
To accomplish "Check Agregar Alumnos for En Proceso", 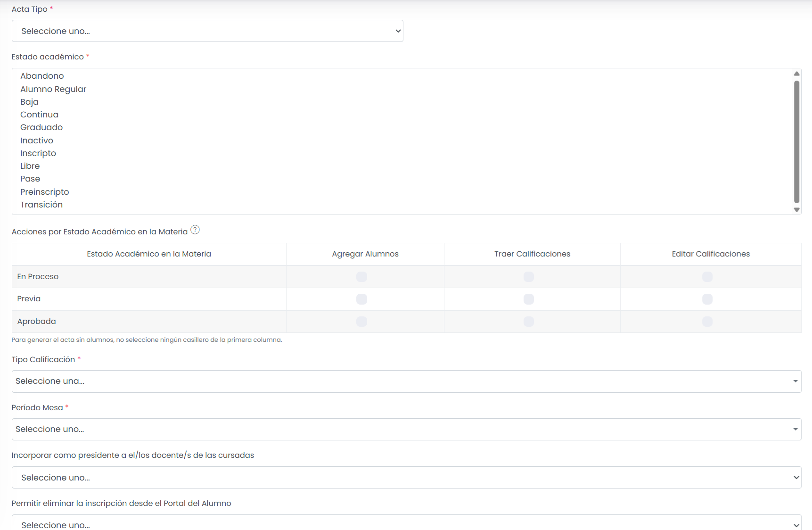I will [361, 277].
